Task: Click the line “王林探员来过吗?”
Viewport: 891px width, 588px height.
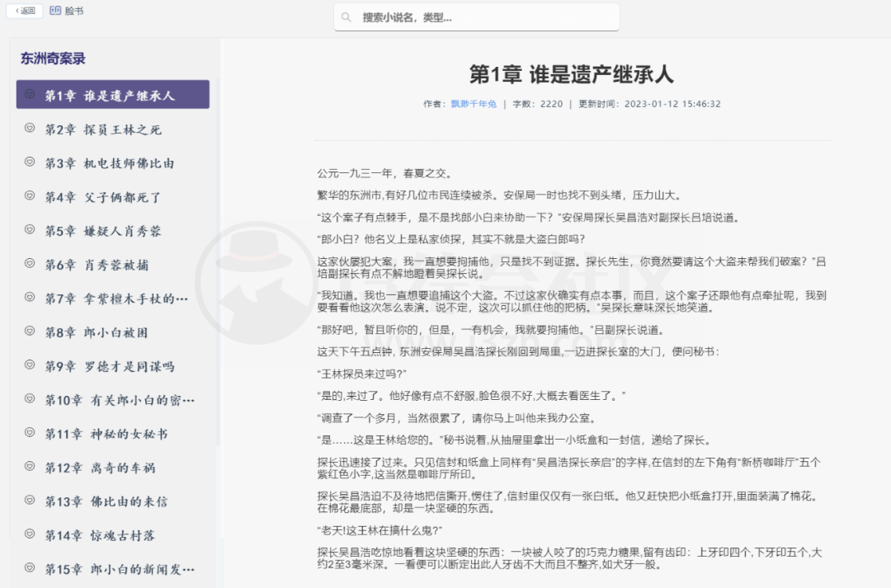Action: pyautogui.click(x=362, y=374)
